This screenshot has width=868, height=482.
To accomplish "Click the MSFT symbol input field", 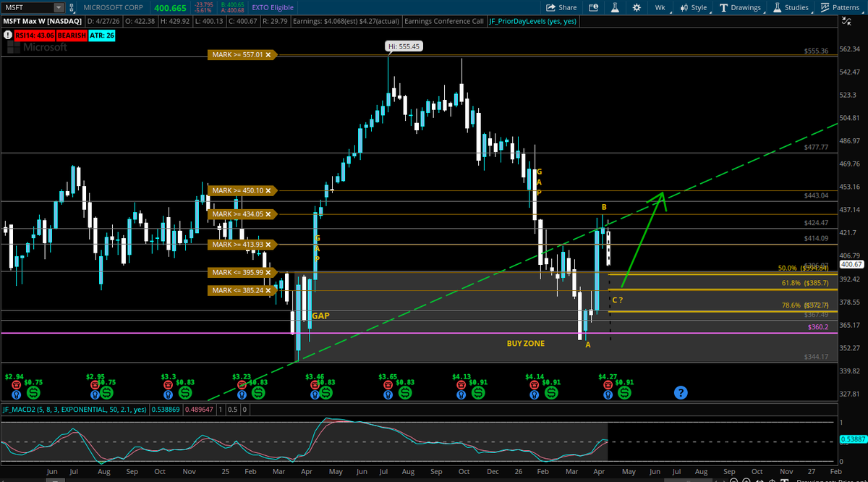I will 27,7.
